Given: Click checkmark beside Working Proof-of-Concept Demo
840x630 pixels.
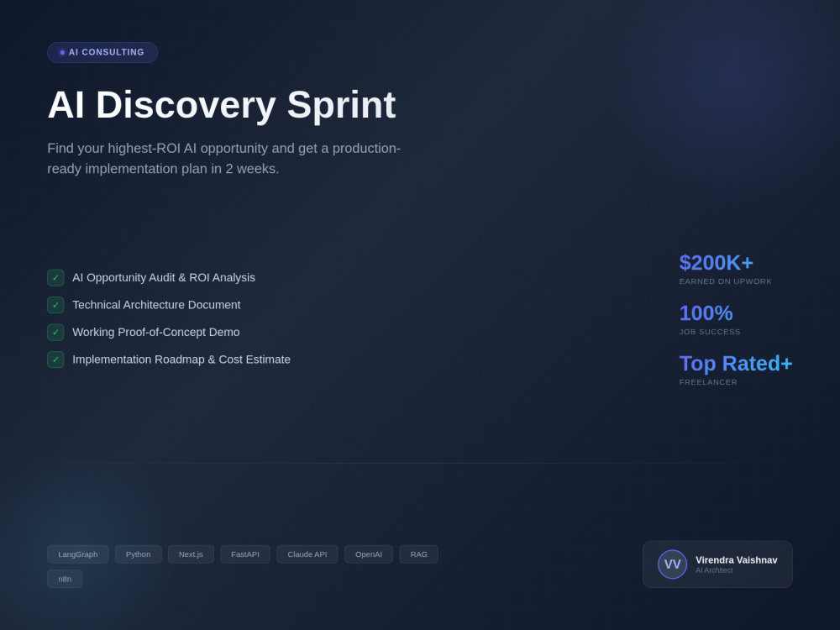Looking at the screenshot, I should [55, 332].
